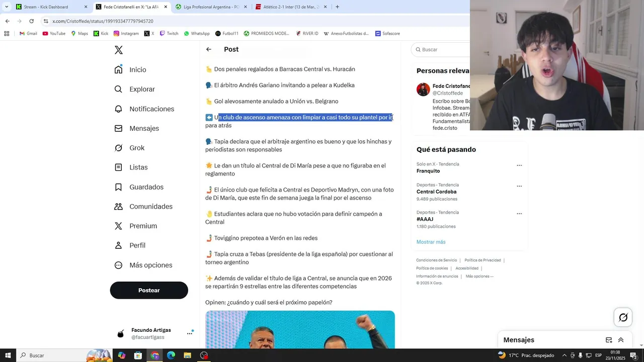Switch to Stream - Kick Dashboard tab
Screen dimensions: 644x362
tap(50, 7)
